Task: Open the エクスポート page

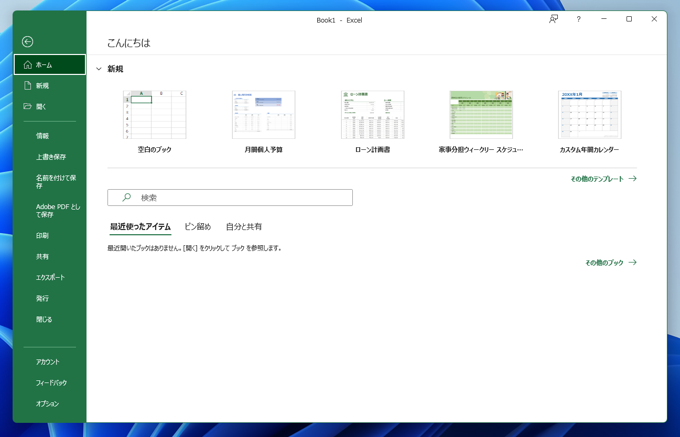Action: [x=50, y=277]
